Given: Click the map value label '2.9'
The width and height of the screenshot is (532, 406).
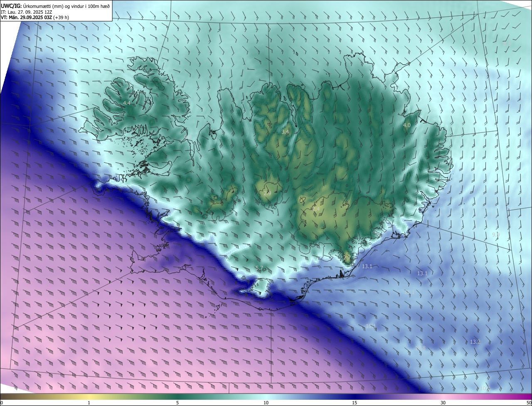Looking at the screenshot, I should [267, 193].
